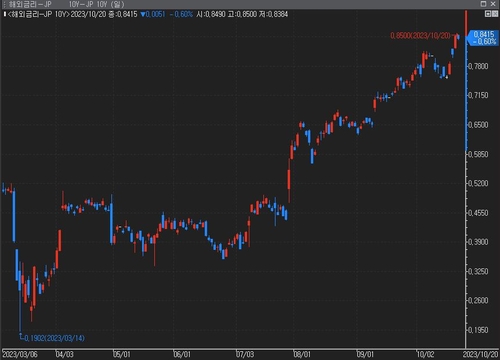This screenshot has width=500, height=360.
Task: Click the ▼0.0051 change value in legend
Action: pyautogui.click(x=153, y=14)
